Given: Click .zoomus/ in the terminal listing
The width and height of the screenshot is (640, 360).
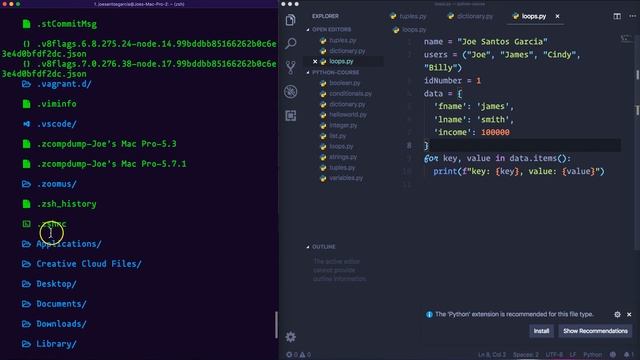Looking at the screenshot, I should (56, 184).
